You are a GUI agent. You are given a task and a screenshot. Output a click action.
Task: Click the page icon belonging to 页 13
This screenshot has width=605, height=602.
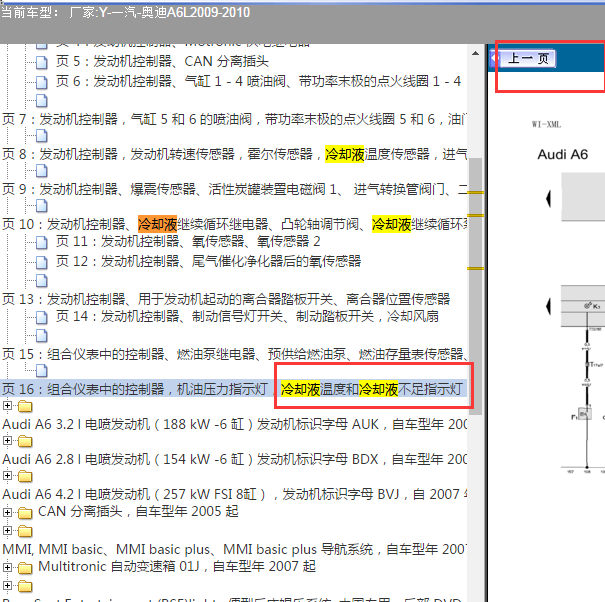click(41, 281)
